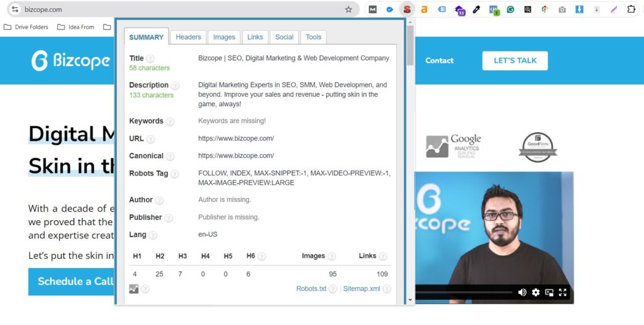Open the Drive Folders bookmark folder
Screen dimensions: 644x325
pos(26,27)
